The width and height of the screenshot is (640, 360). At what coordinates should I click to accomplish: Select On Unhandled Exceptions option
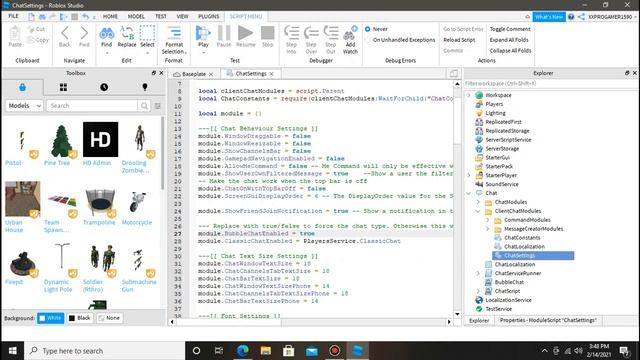pyautogui.click(x=368, y=40)
